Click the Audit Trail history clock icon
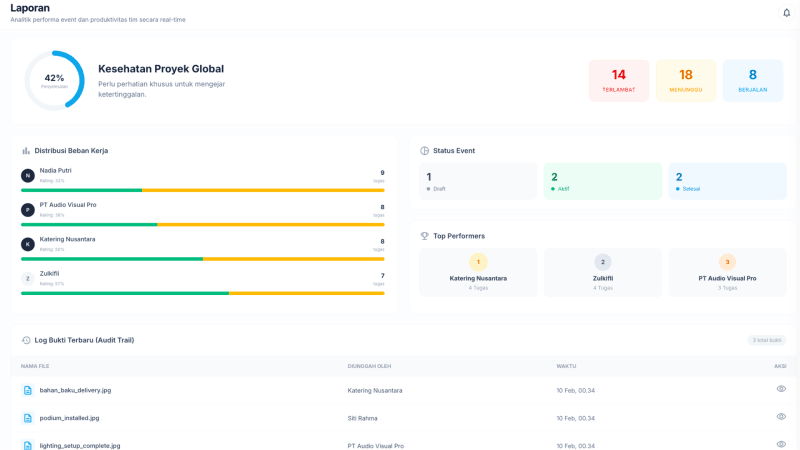 [26, 340]
